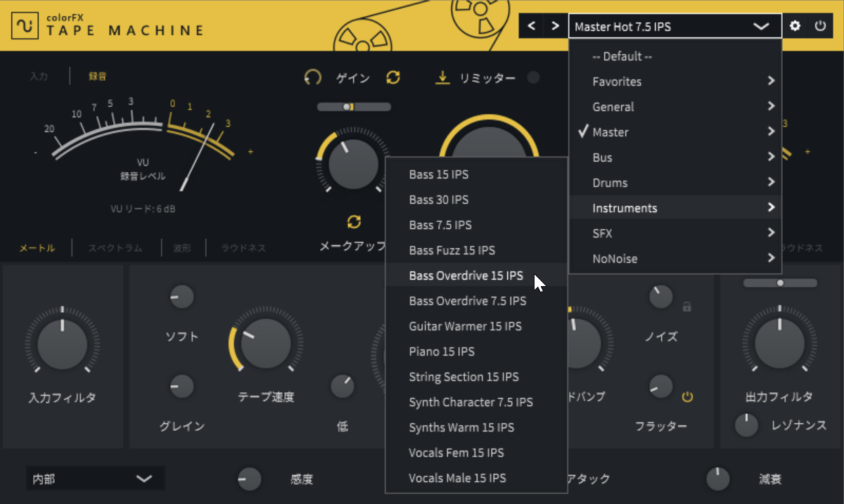Click the small slider above 出力フィルタ knob

tap(780, 283)
